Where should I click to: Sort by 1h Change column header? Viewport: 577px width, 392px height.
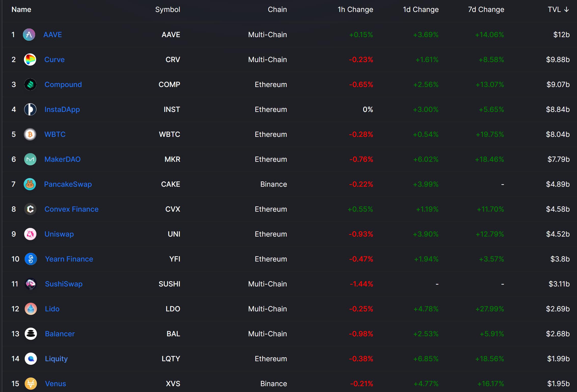pyautogui.click(x=355, y=10)
